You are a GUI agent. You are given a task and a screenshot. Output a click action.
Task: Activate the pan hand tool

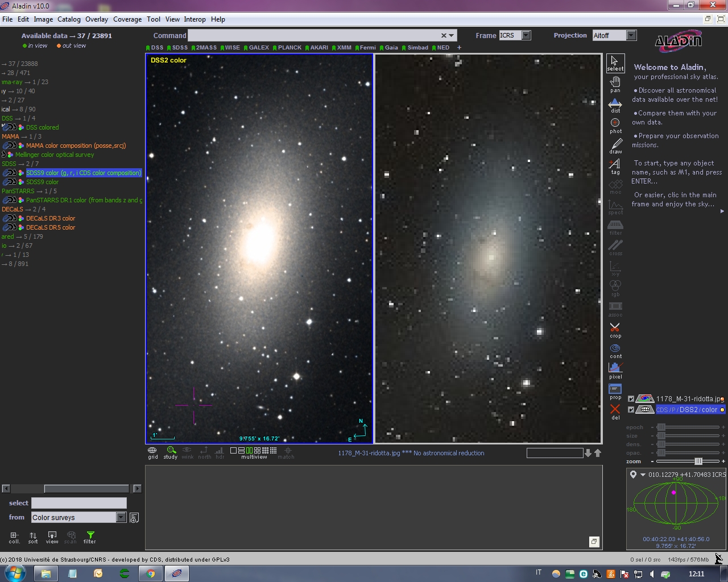click(x=615, y=84)
